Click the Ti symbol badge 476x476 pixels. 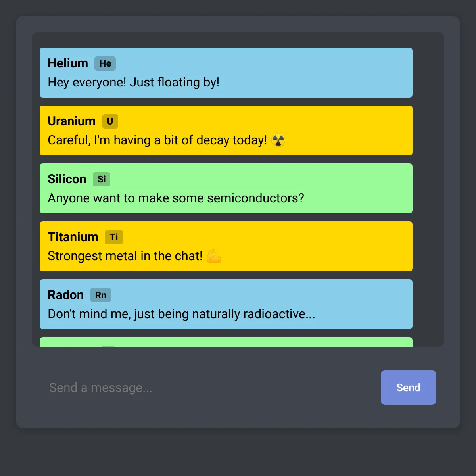click(x=114, y=237)
